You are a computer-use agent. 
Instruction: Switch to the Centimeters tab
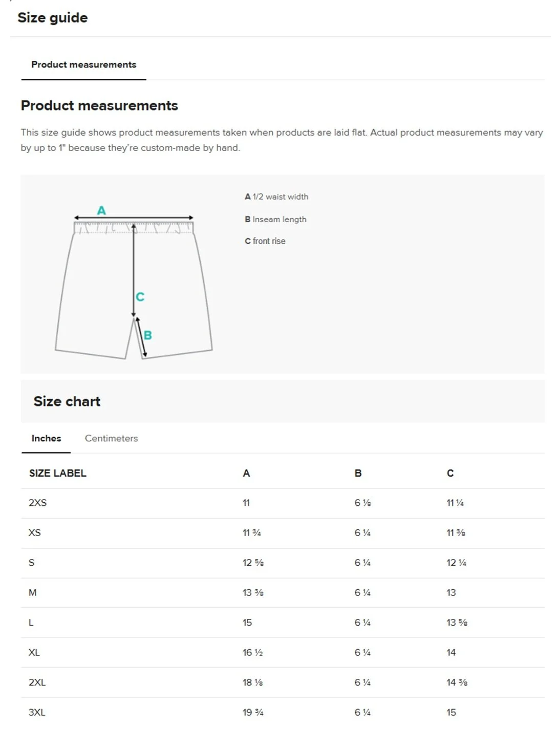pyautogui.click(x=111, y=438)
